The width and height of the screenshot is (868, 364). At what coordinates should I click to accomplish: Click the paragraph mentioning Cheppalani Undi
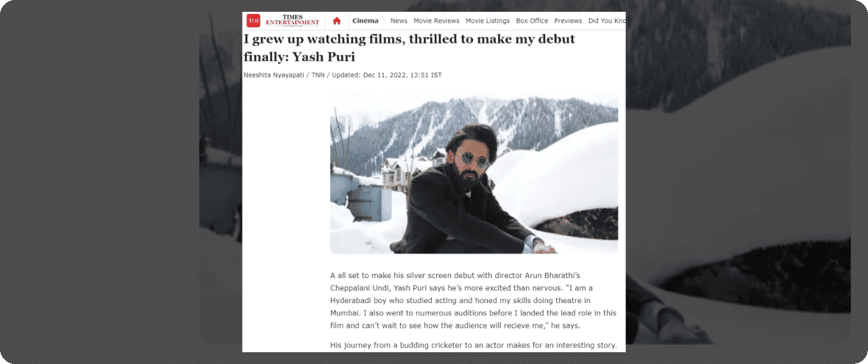tap(473, 300)
